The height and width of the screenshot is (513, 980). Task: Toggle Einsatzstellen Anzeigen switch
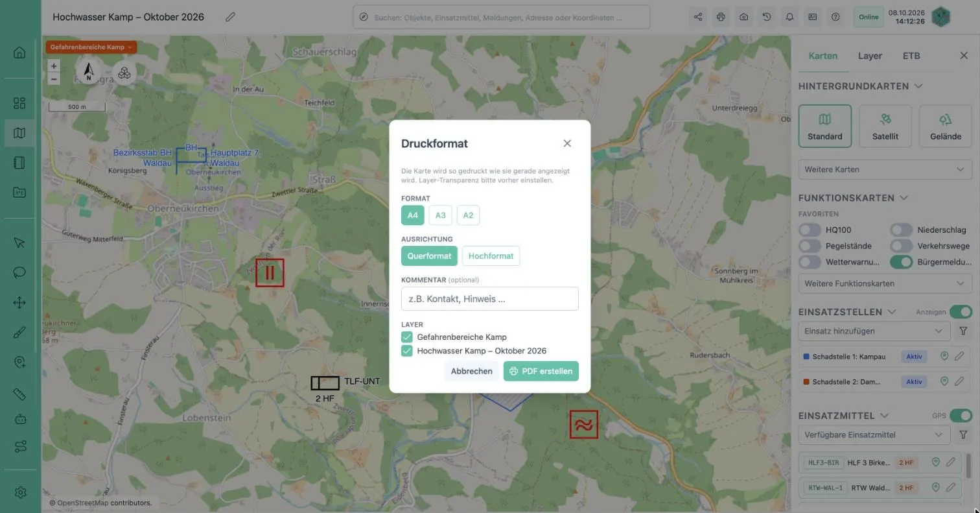(961, 312)
